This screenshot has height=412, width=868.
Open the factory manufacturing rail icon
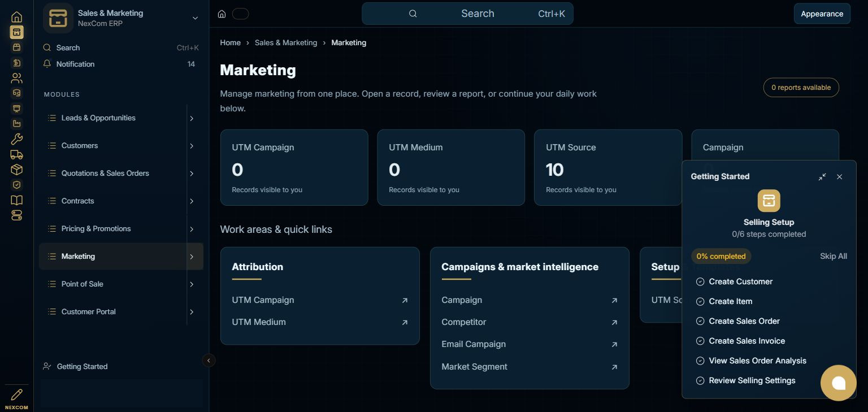click(x=17, y=124)
